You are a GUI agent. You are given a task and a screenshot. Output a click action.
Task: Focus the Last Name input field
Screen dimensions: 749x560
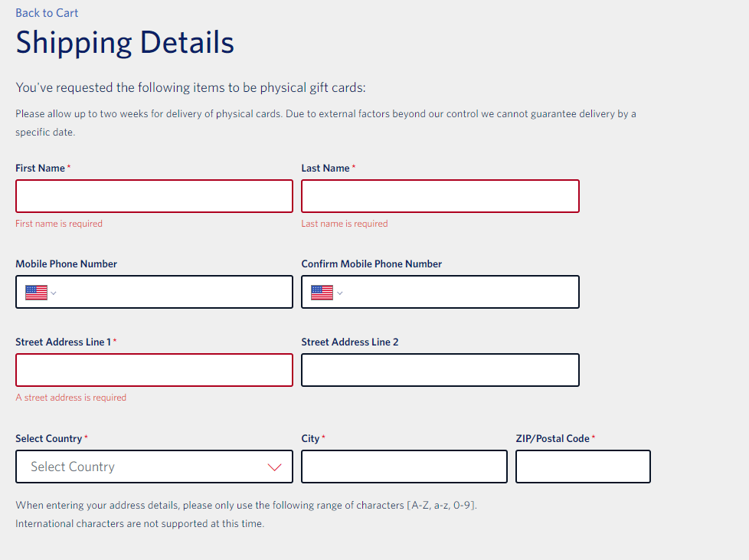(x=440, y=196)
